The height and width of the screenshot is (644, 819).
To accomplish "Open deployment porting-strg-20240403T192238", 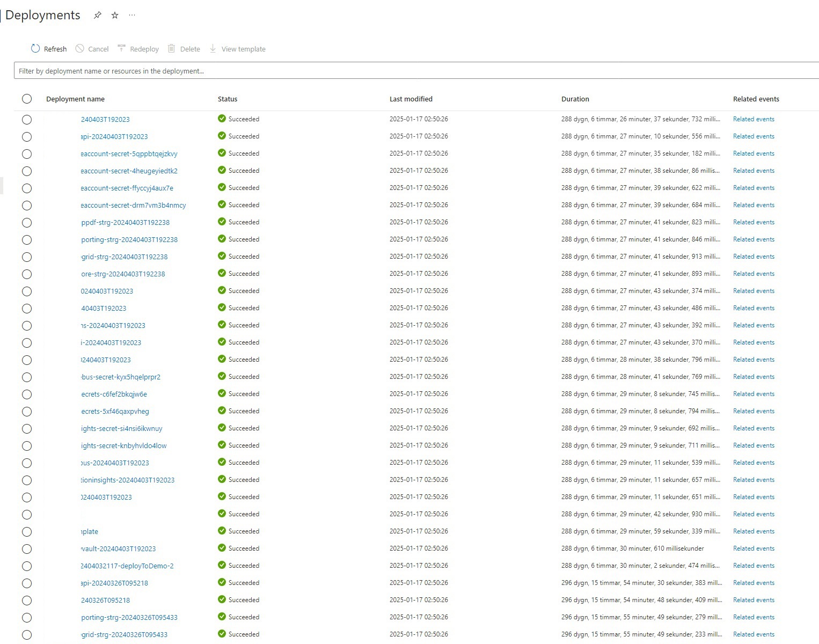I will [x=129, y=239].
